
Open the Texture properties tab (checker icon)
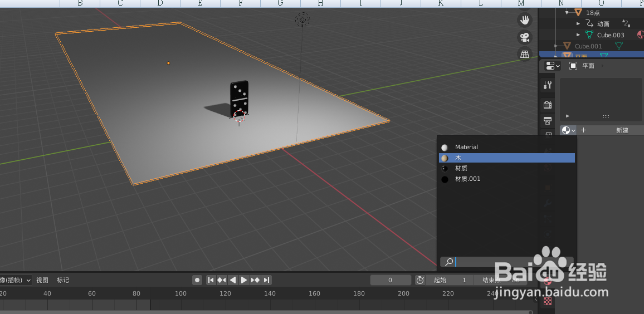point(547,301)
